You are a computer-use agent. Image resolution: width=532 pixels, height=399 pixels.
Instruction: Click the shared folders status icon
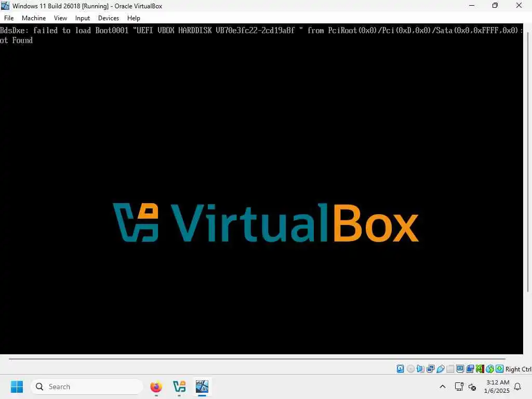[450, 369]
